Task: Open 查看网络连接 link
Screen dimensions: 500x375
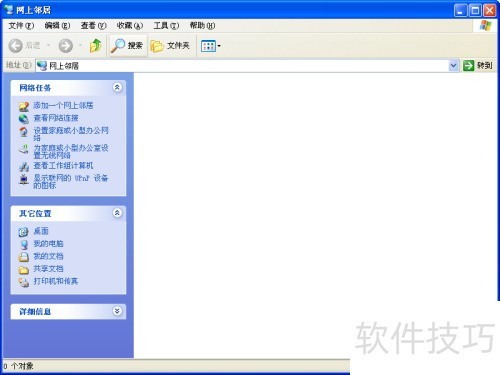Action: tap(56, 118)
